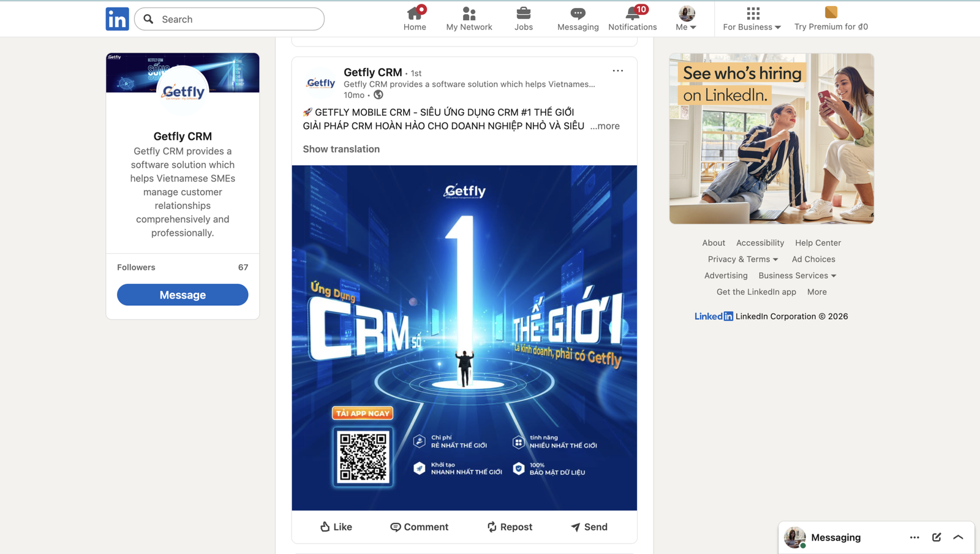The image size is (980, 554).
Task: Compose new message in Messaging bar
Action: click(937, 537)
